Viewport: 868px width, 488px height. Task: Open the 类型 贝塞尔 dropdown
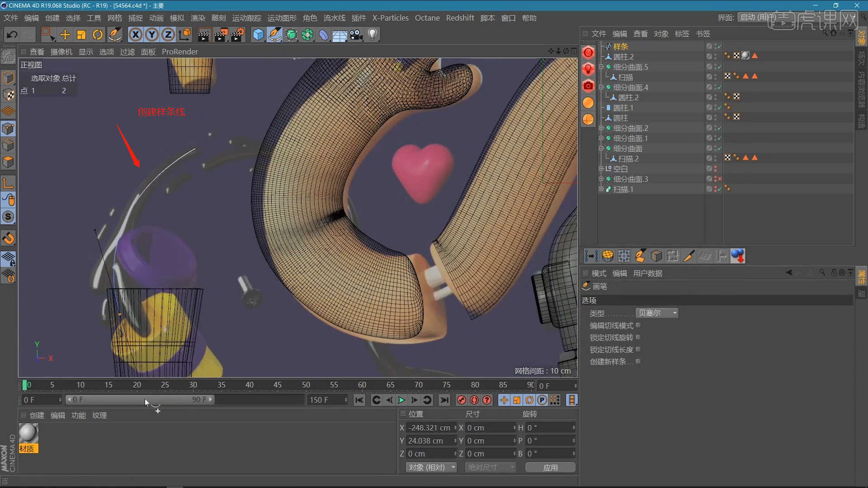[657, 313]
